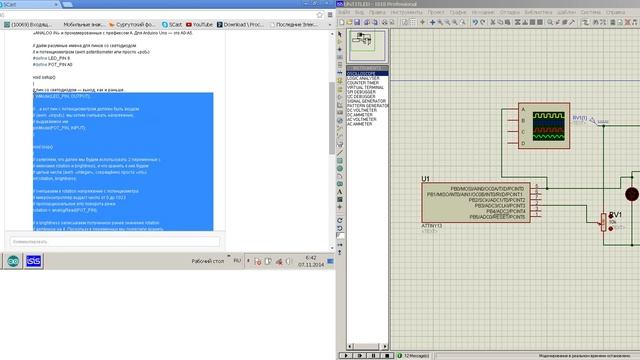Open the Правка menu in ISIS
Viewport: 640px width, 360px height.
(x=377, y=12)
